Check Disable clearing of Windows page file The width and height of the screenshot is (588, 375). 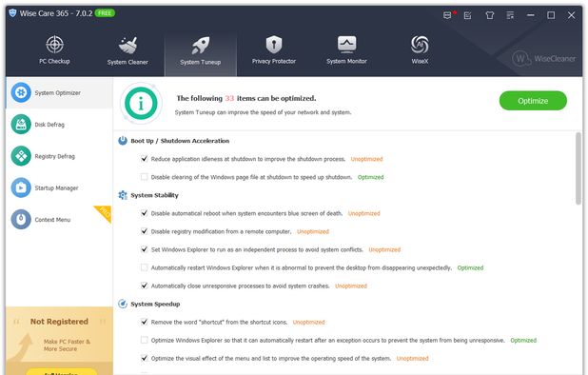[144, 177]
